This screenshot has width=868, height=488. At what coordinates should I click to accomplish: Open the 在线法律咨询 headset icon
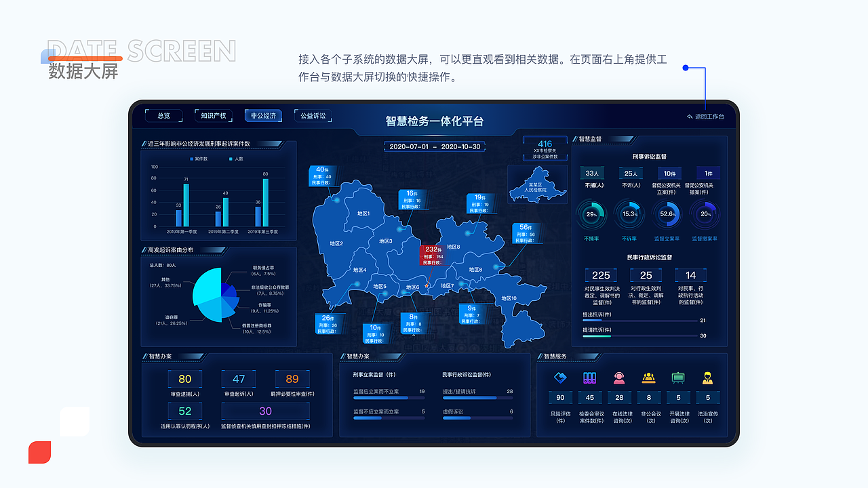click(618, 377)
